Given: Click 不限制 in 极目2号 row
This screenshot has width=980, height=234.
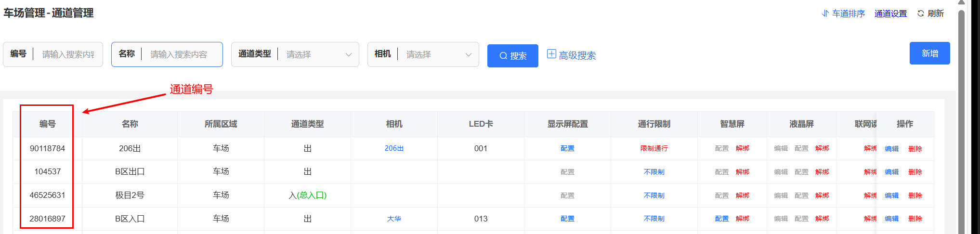Looking at the screenshot, I should tap(654, 195).
